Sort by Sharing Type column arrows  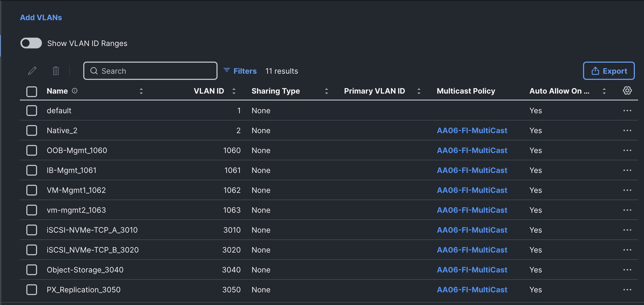327,91
